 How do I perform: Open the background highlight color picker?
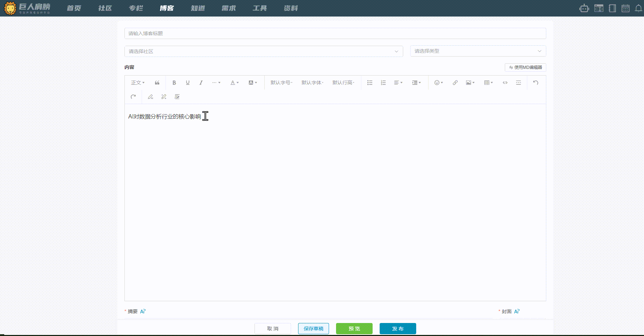pos(253,83)
